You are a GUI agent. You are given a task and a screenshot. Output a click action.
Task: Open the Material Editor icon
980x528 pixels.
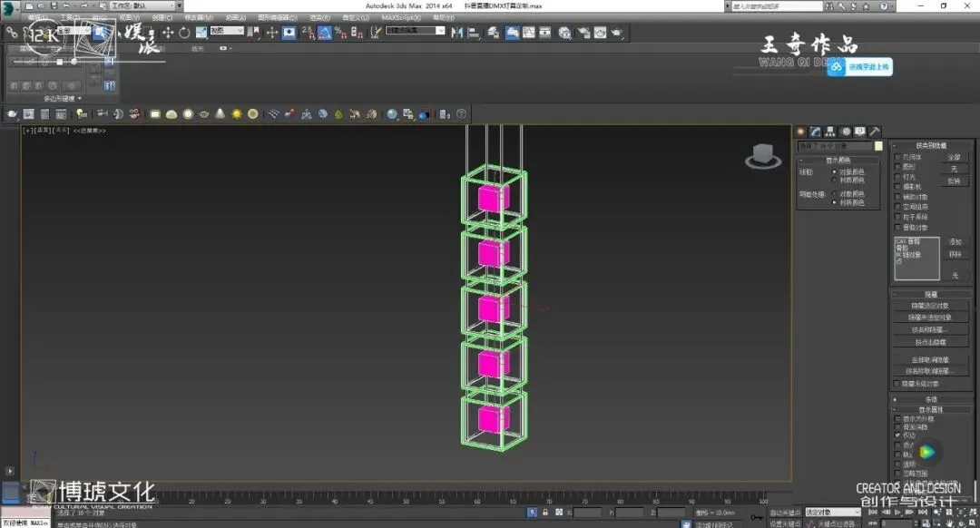click(565, 33)
